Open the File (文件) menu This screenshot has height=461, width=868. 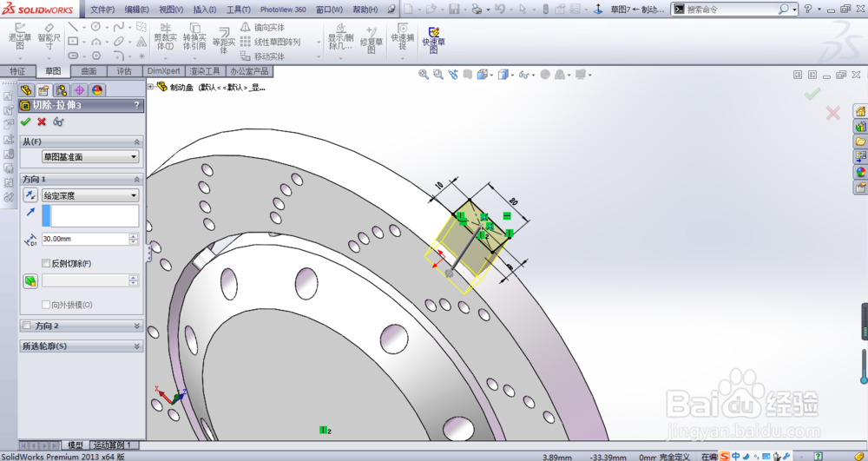[102, 10]
